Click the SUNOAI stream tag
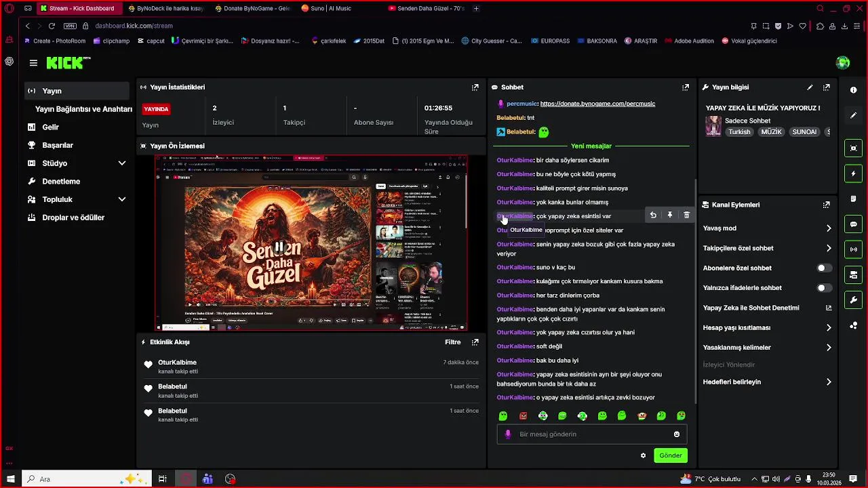 coord(804,132)
